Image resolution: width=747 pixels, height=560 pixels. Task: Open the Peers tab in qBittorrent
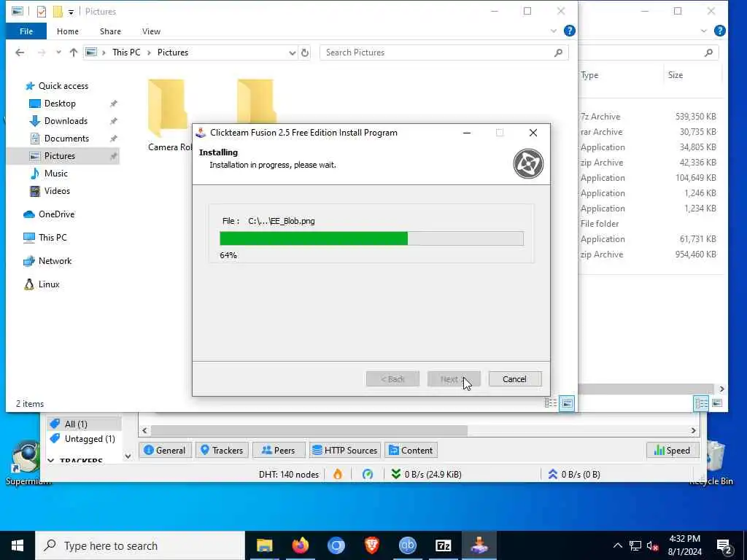[279, 450]
